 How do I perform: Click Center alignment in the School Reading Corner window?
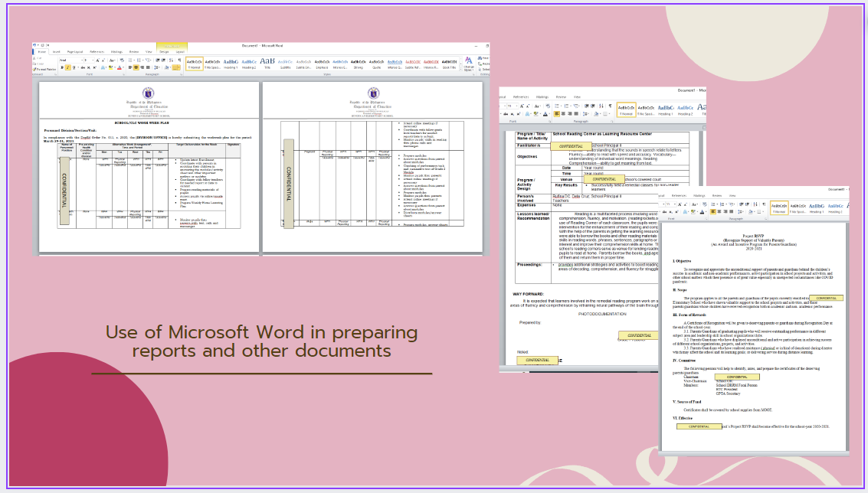[563, 113]
